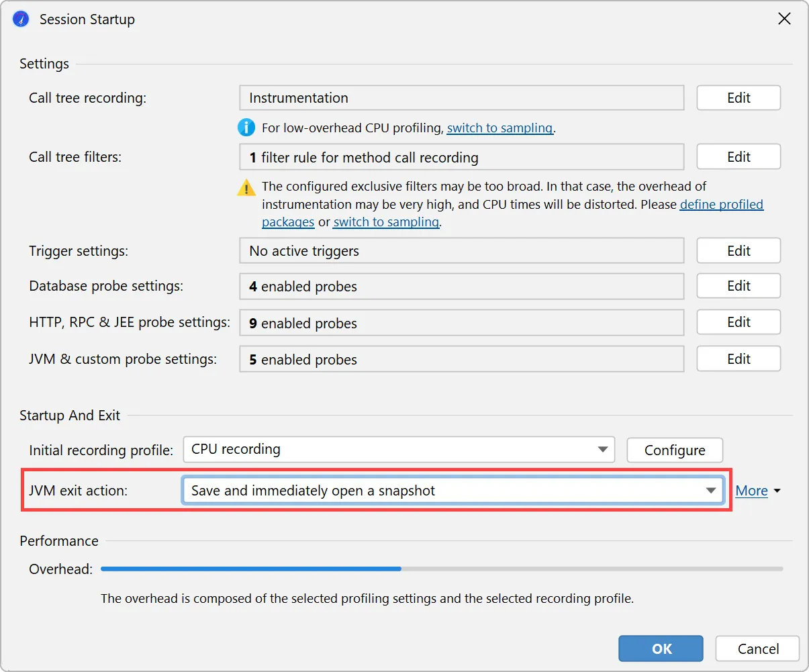Viewport: 809px width, 672px height.
Task: Follow switch to sampling link in filter warning
Action: (386, 222)
